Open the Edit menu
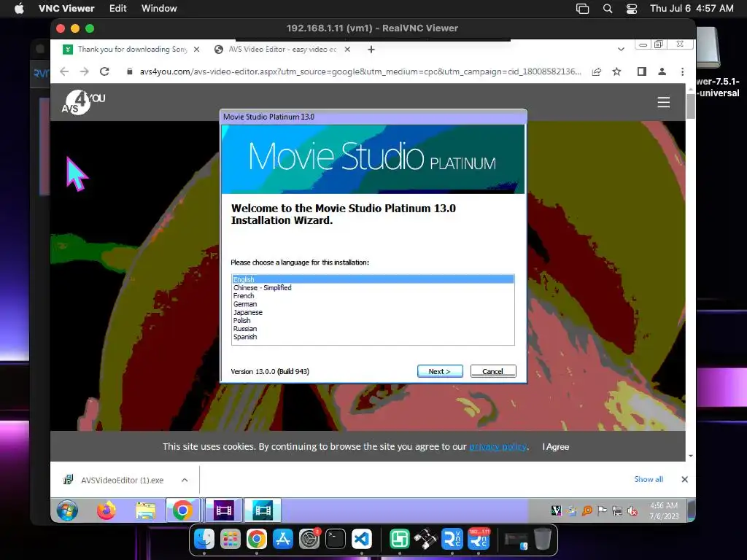747x560 pixels. pyautogui.click(x=117, y=8)
